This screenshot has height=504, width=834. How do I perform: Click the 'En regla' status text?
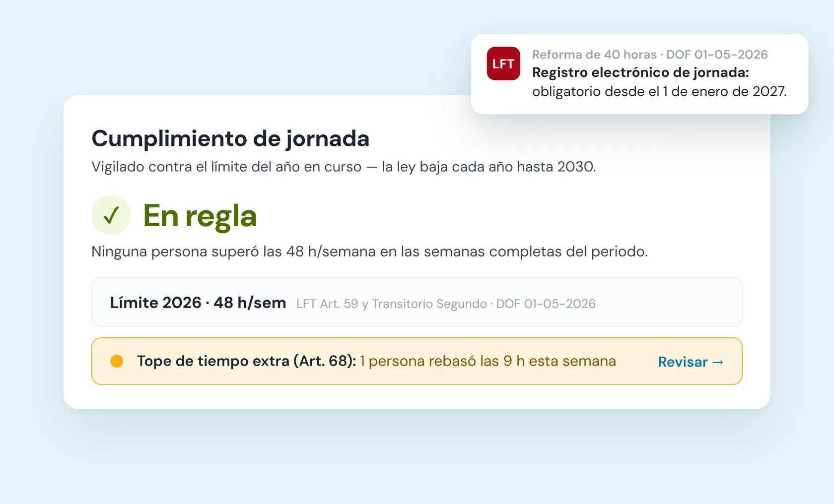click(x=200, y=216)
